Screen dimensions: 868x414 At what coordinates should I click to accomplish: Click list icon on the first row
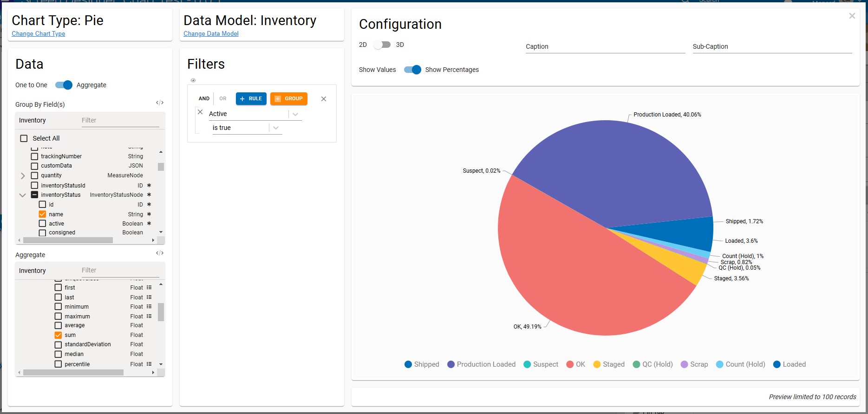click(x=149, y=288)
